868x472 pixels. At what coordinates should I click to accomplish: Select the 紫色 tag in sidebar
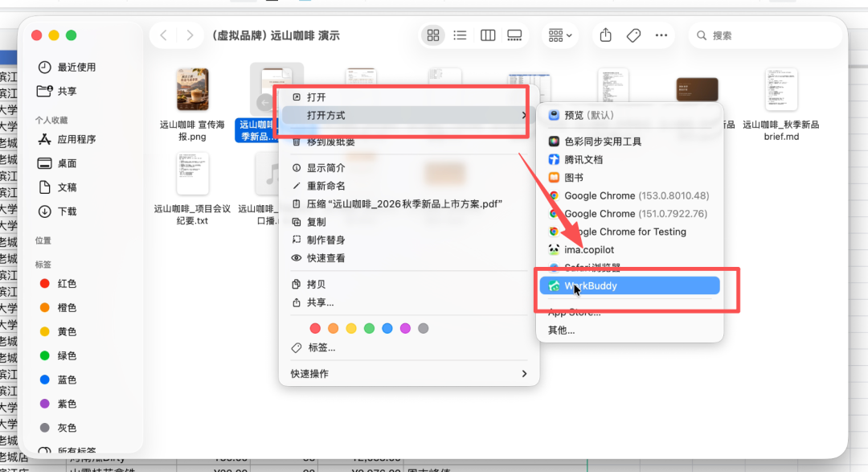pyautogui.click(x=57, y=404)
